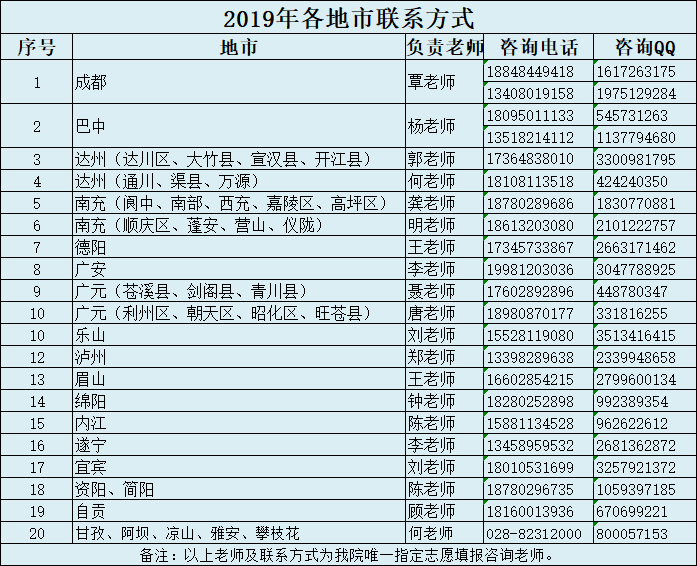Image resolution: width=697 pixels, height=566 pixels.
Task: Select the "咨询电话" column header
Action: pos(538,47)
